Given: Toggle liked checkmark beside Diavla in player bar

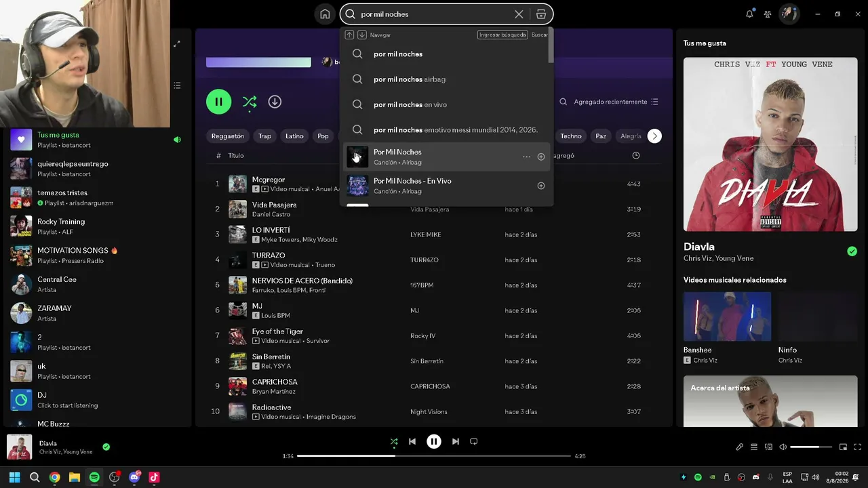Looking at the screenshot, I should coord(106,447).
